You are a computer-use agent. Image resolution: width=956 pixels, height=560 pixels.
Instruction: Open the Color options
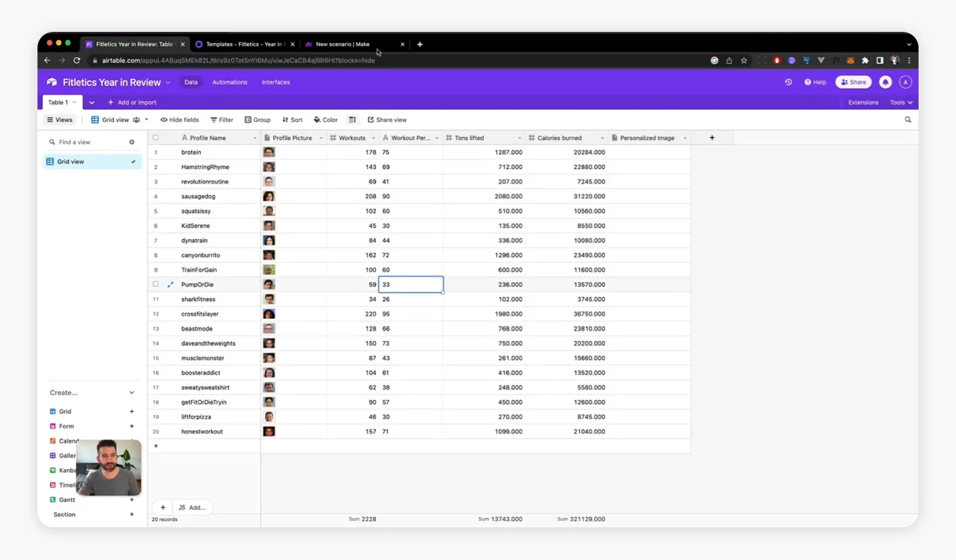point(326,119)
